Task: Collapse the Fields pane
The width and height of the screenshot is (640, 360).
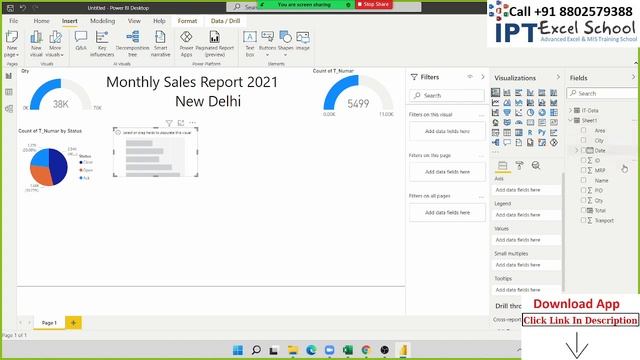Action: point(633,77)
